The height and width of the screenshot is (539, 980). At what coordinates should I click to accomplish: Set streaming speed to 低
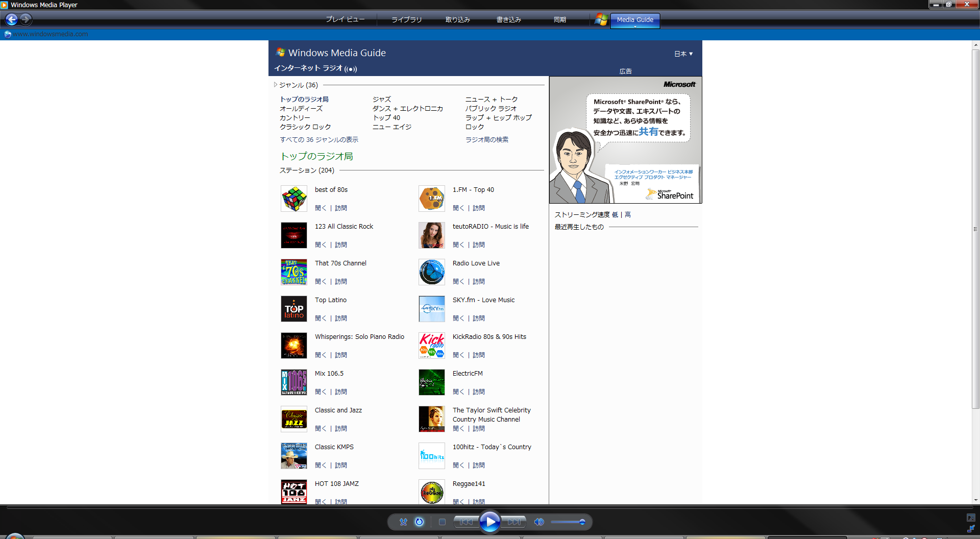(615, 214)
